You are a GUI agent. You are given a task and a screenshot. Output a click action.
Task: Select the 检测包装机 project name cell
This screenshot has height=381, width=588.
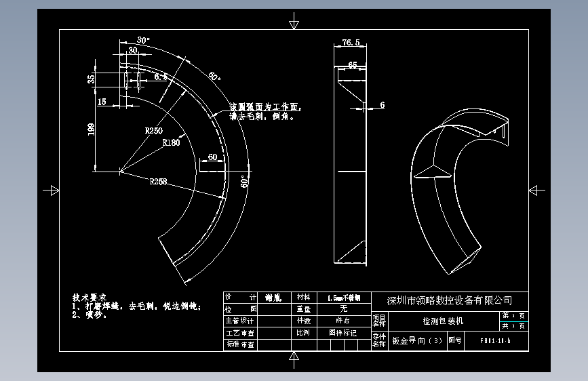[x=444, y=321]
